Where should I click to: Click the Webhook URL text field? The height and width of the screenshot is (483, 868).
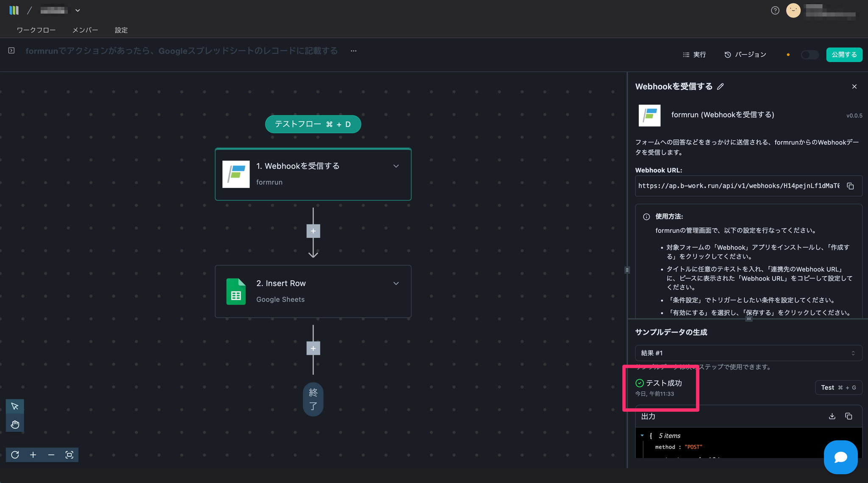738,186
